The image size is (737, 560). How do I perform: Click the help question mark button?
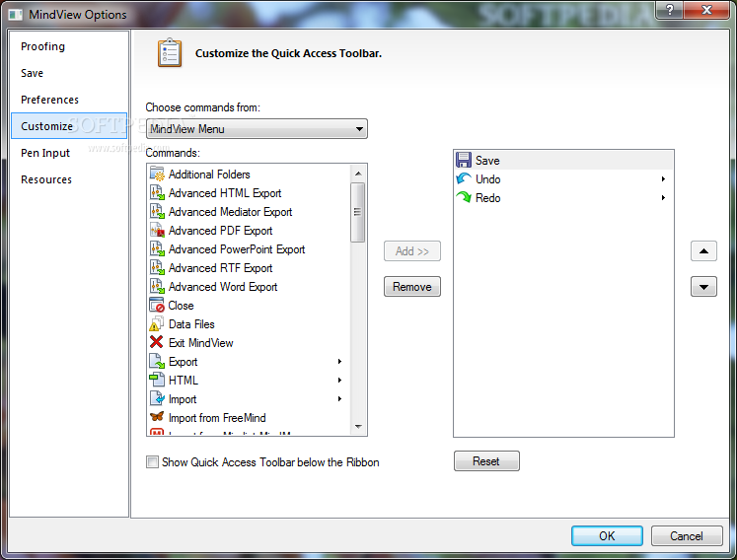670,10
